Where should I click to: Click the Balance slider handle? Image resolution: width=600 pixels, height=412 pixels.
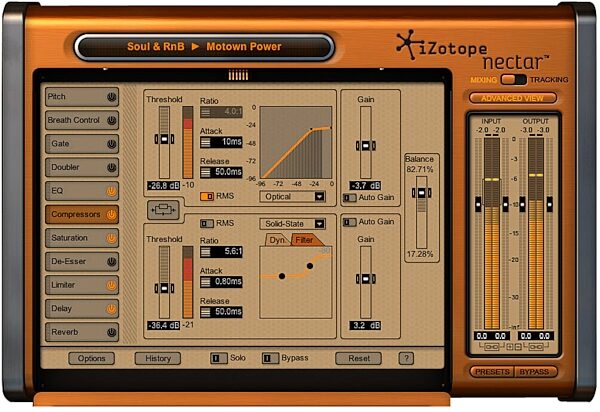[x=421, y=193]
